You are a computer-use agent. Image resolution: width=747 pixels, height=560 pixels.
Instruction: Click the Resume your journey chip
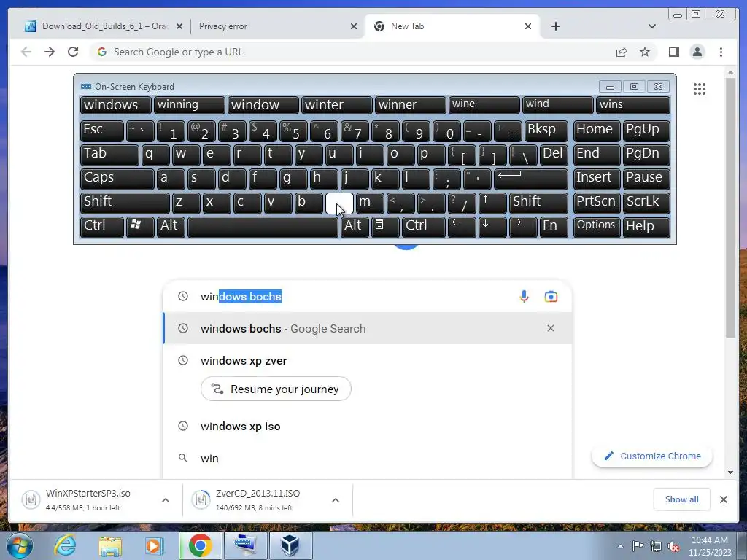click(x=276, y=389)
